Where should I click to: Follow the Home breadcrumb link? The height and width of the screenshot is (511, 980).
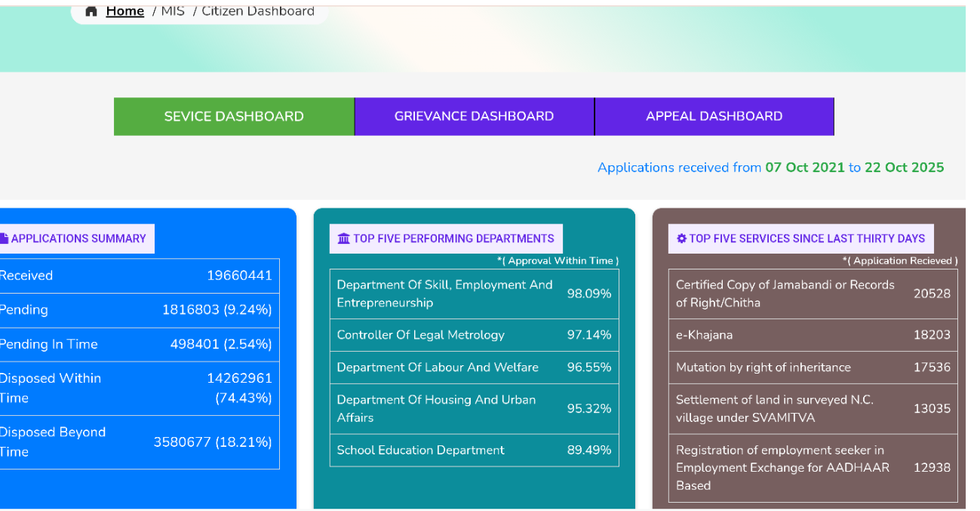click(124, 11)
